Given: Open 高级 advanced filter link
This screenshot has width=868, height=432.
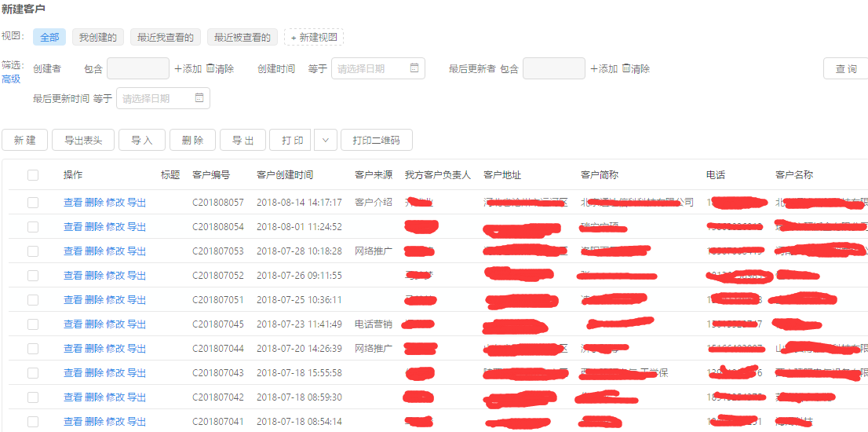Looking at the screenshot, I should tap(11, 79).
